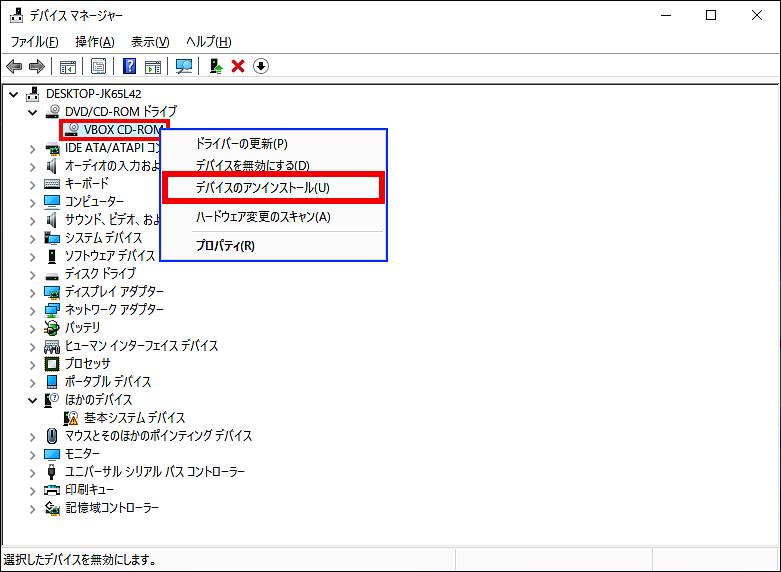Image resolution: width=781 pixels, height=572 pixels.
Task: Click the Back arrow toolbar icon
Action: pyautogui.click(x=14, y=66)
